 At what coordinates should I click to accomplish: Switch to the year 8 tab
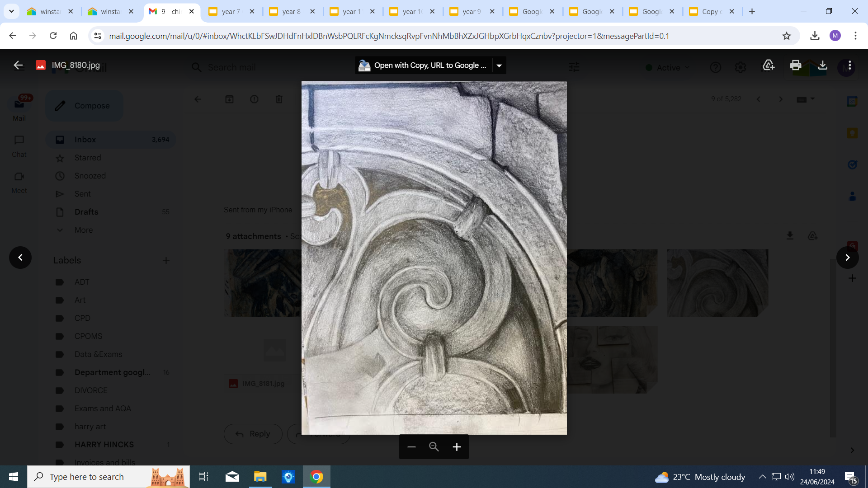pyautogui.click(x=292, y=12)
